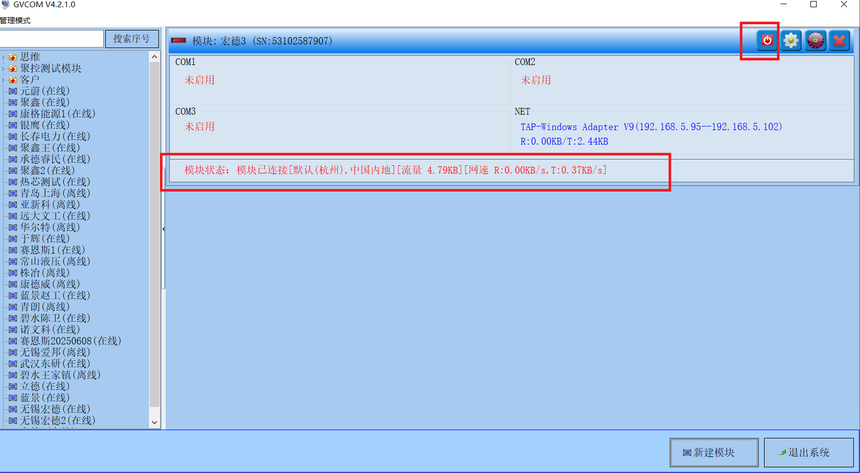Click the module icon beside 青朗(离线)
The image size is (860, 473).
coord(13,307)
